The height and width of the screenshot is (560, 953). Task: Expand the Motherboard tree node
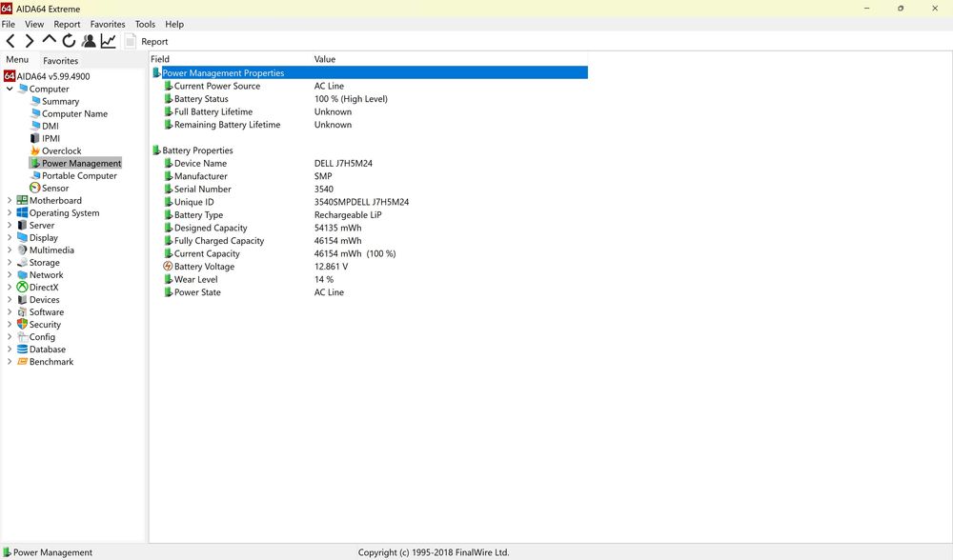(10, 200)
